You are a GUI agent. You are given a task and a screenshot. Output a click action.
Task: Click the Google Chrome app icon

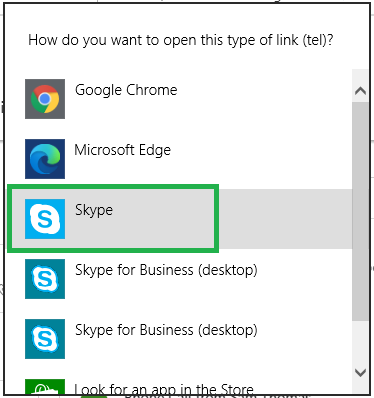point(45,99)
